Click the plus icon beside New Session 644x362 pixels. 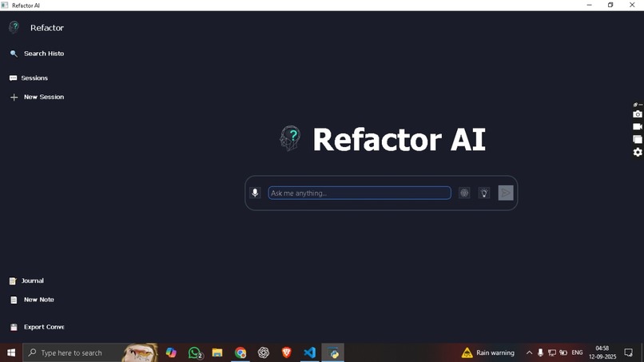pyautogui.click(x=14, y=97)
